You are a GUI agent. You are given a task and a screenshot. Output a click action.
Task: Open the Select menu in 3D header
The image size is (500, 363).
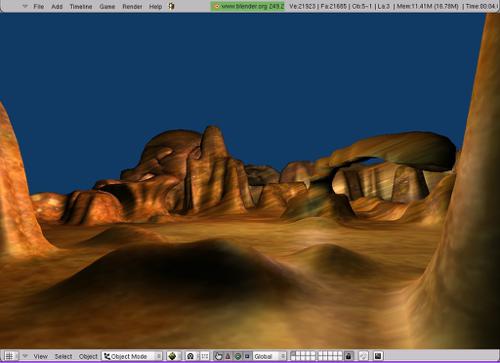click(63, 356)
